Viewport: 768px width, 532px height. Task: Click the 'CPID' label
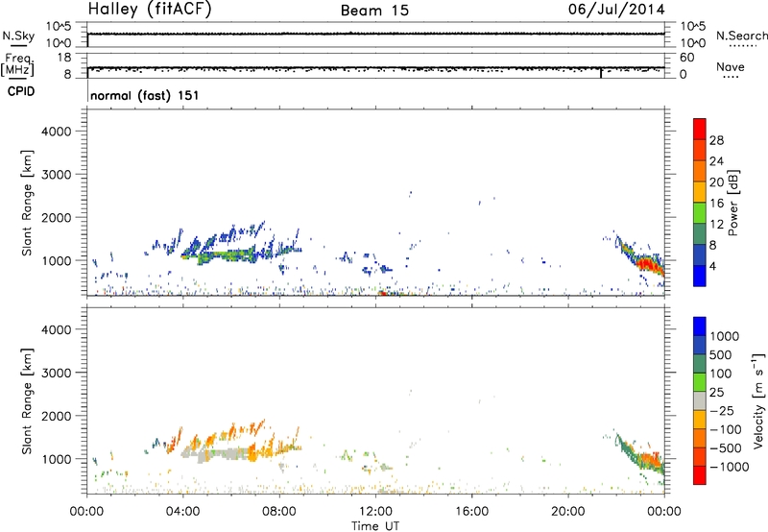point(20,91)
